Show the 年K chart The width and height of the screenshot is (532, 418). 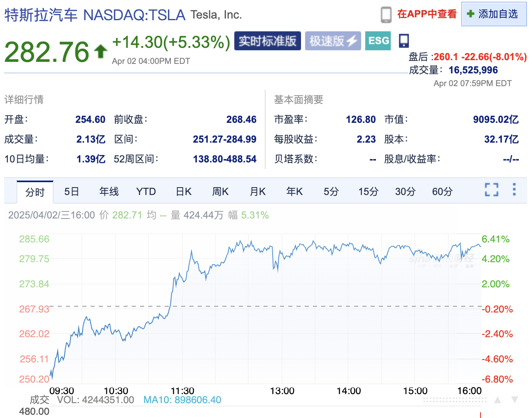(294, 192)
